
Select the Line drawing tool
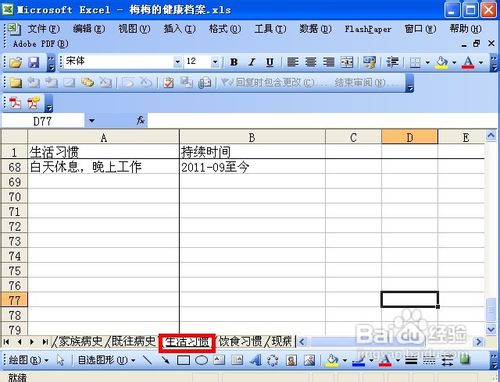147,360
